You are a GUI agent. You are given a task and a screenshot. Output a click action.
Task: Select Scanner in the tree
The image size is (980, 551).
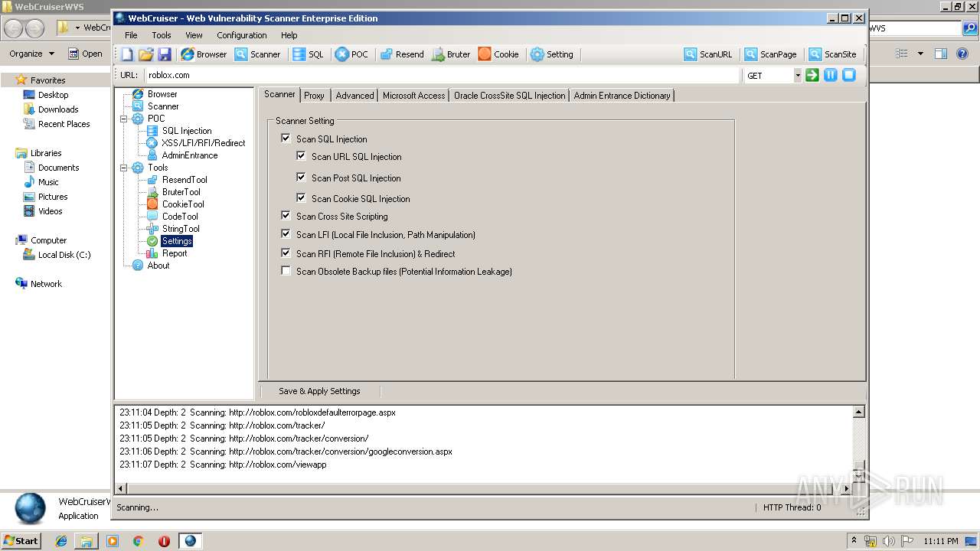[x=163, y=106]
